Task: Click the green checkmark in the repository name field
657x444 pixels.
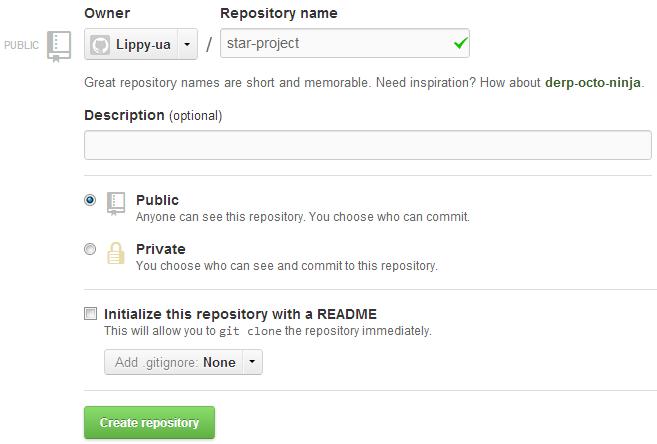Action: [460, 43]
